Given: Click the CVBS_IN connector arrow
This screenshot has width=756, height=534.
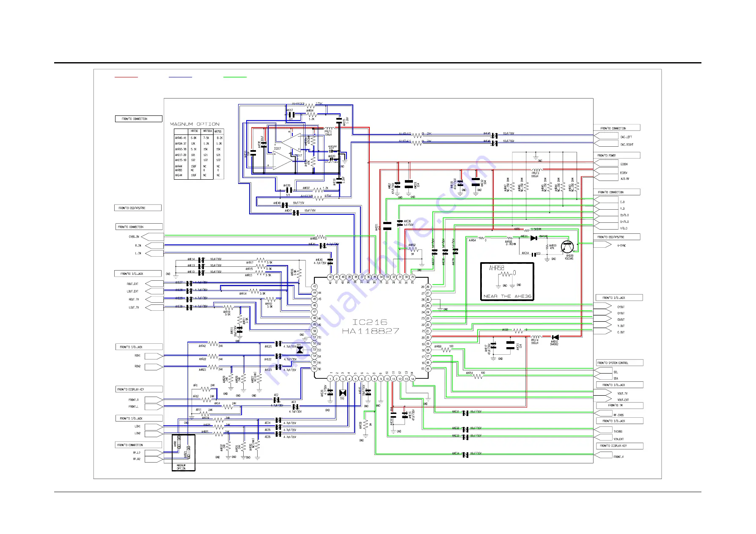Looking at the screenshot, I should (152, 237).
